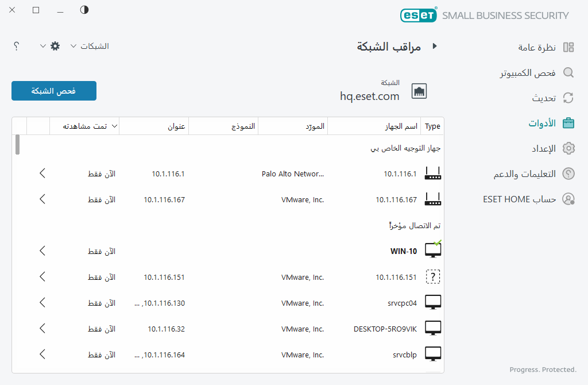
Task: Expand details for the srvcpc04 device
Action: coord(42,302)
